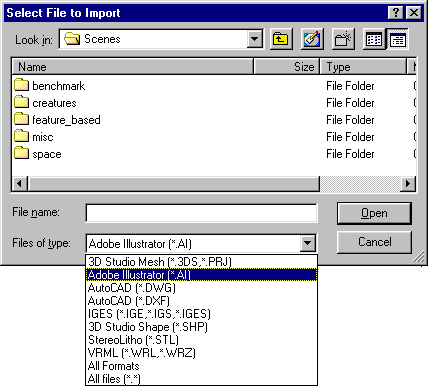This screenshot has width=428, height=387.
Task: Click the horizontal scrollbar left arrow
Action: [x=19, y=183]
